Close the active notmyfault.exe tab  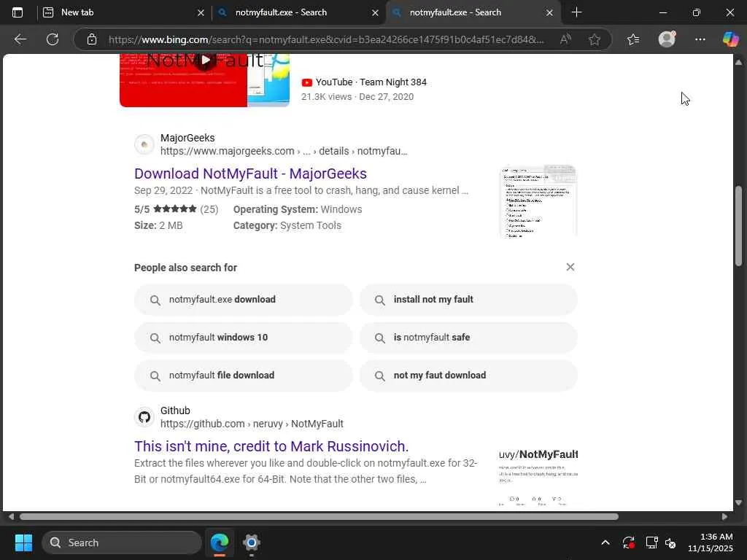point(549,13)
